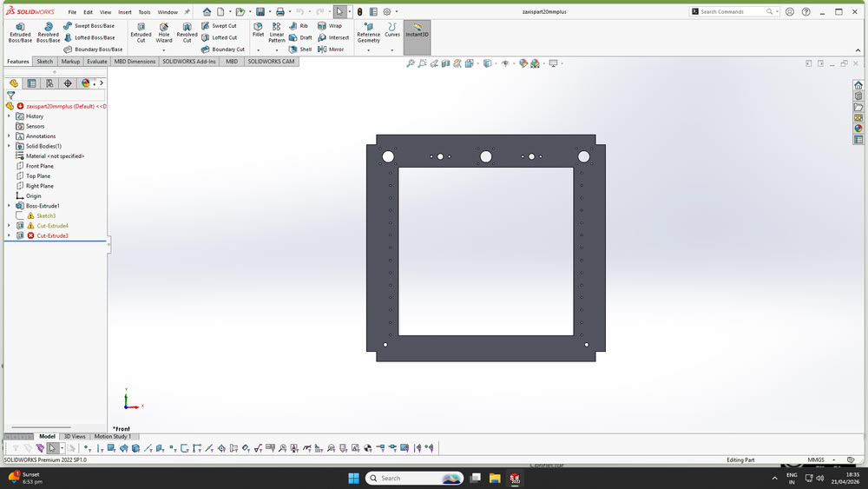Activate the Revolved Cut tool
The image size is (868, 489).
(187, 33)
